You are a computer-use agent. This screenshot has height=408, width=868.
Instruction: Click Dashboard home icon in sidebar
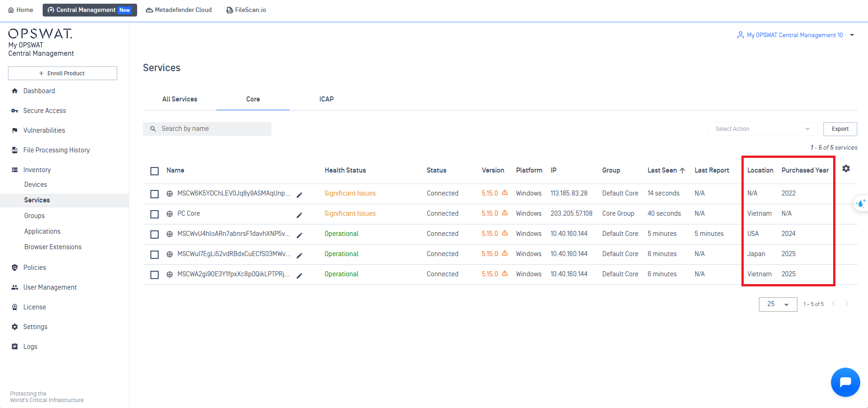click(x=15, y=91)
